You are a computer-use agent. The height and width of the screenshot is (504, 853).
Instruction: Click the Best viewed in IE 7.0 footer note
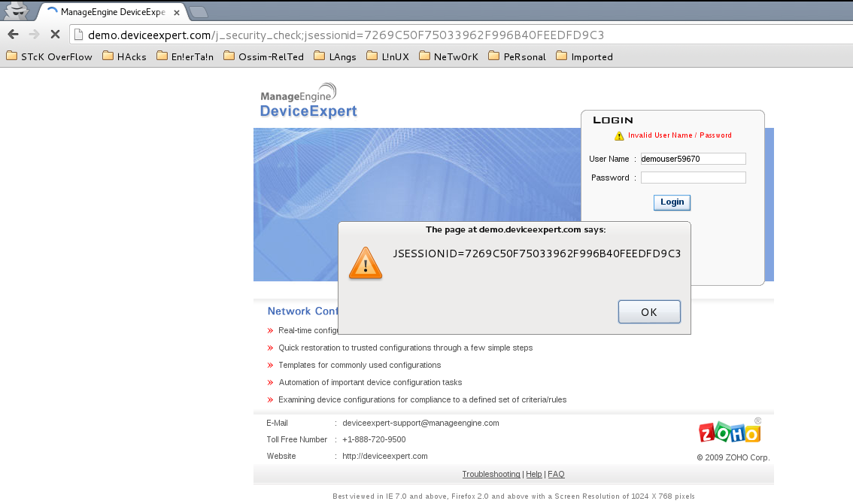coord(514,496)
